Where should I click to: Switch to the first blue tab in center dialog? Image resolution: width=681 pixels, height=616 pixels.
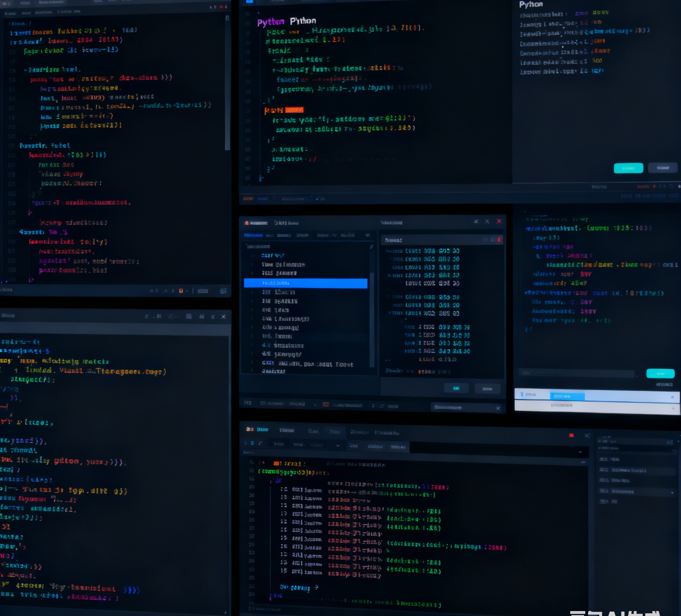[253, 235]
